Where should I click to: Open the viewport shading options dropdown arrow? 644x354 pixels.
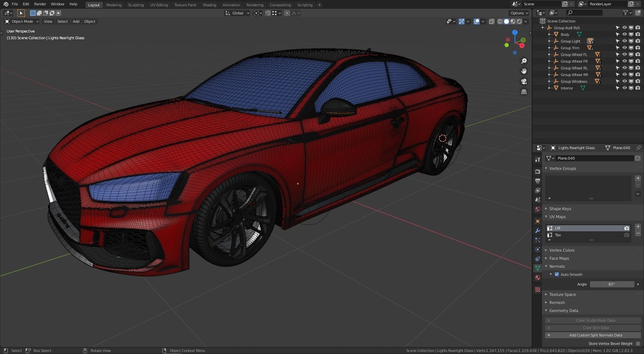pyautogui.click(x=526, y=21)
